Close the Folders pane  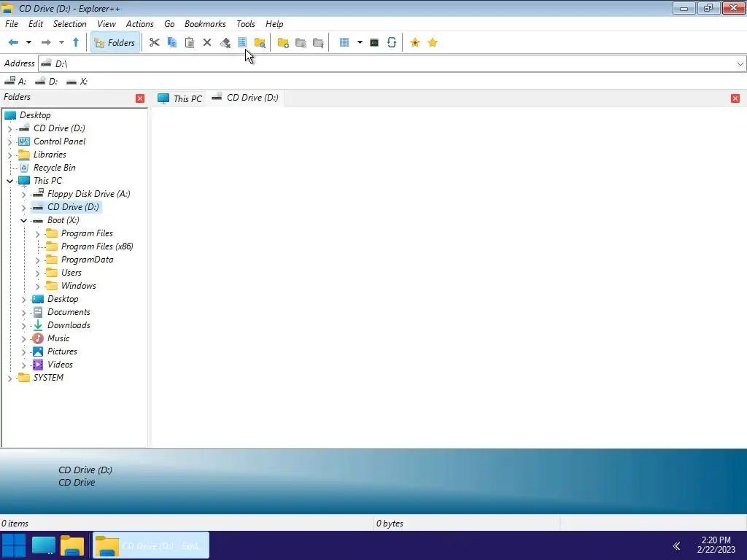click(x=140, y=98)
